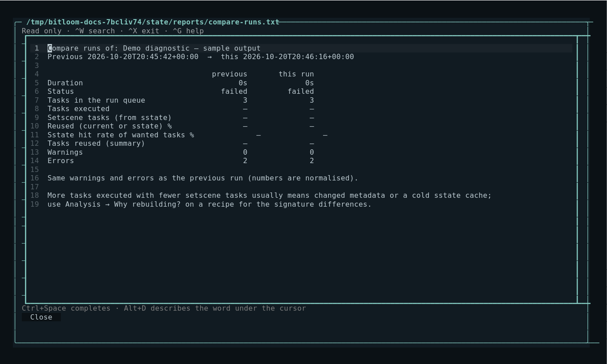Click the 'this run' column header

click(296, 74)
